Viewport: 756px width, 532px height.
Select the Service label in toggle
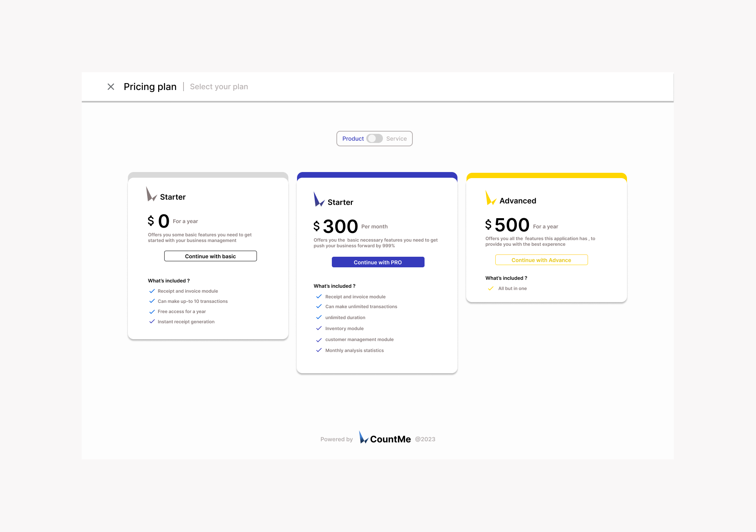tap(396, 139)
